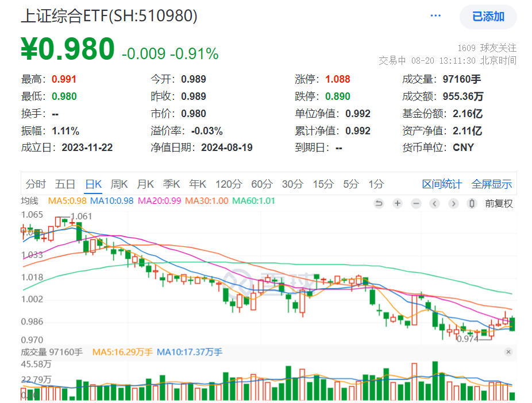The width and height of the screenshot is (532, 403).
Task: Click the MA60:1.01 moving average label
Action: [253, 201]
